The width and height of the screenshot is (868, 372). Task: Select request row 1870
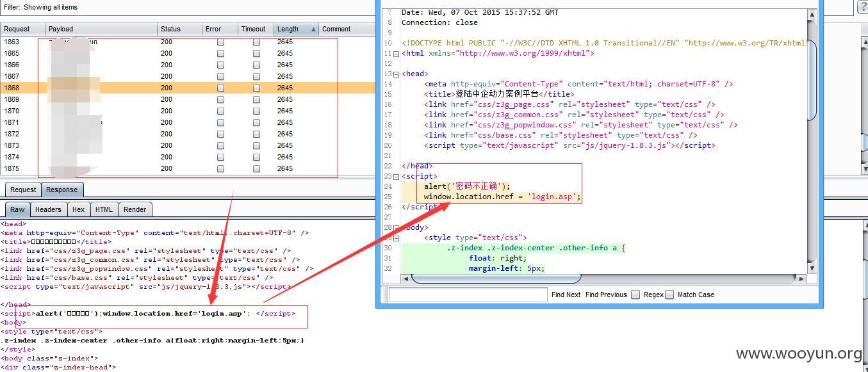(x=188, y=111)
